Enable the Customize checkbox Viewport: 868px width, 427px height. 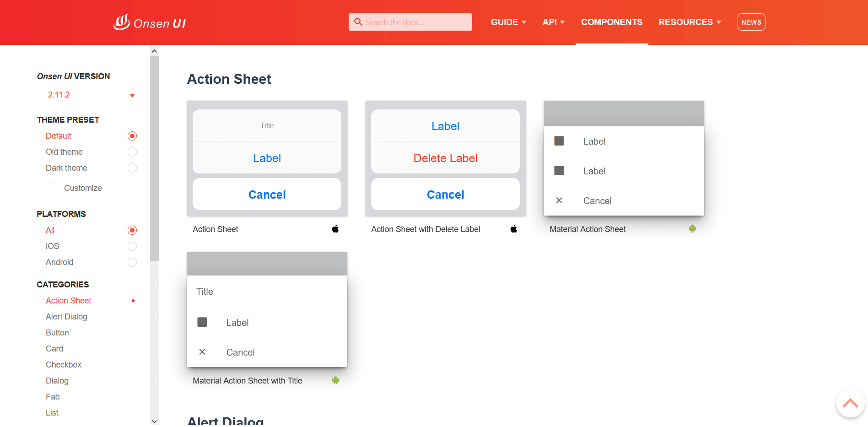(x=51, y=188)
